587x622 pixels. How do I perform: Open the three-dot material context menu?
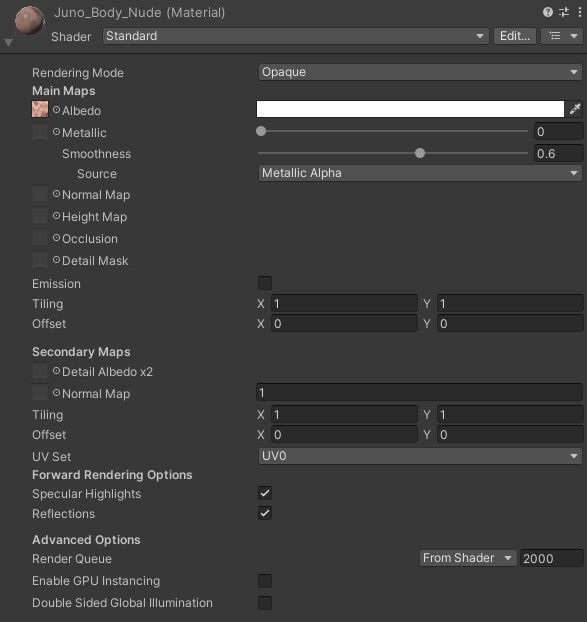point(579,12)
